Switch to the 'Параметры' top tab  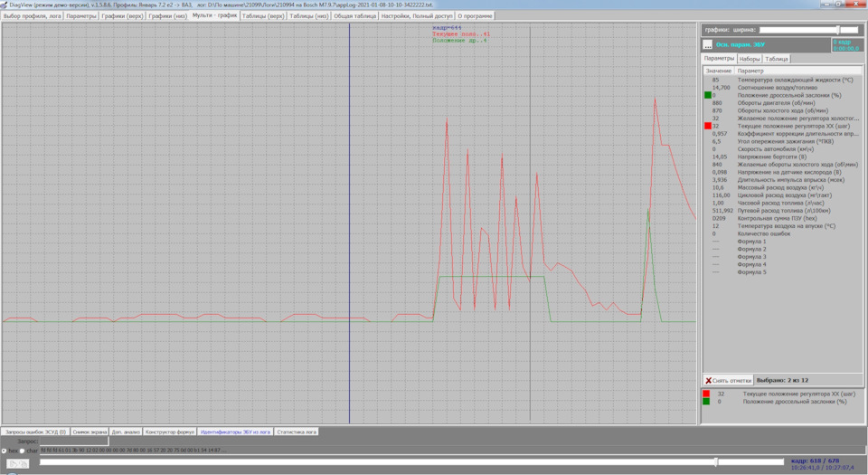(81, 16)
